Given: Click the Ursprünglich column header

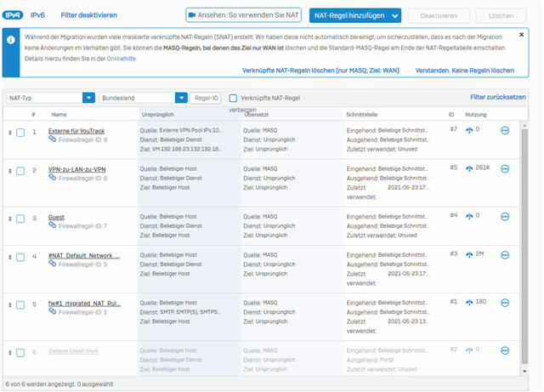Looking at the screenshot, I should coord(157,115).
